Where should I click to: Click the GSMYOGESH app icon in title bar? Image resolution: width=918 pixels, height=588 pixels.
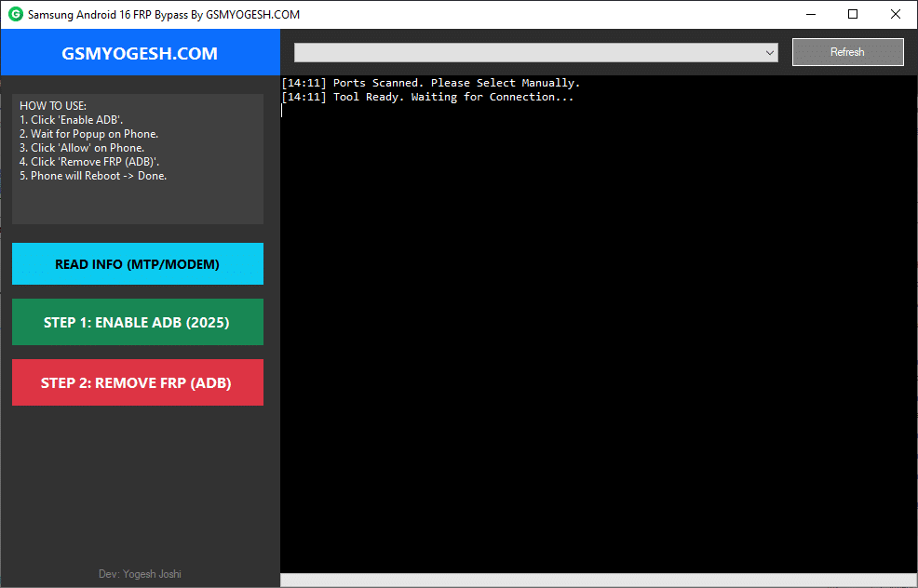(x=13, y=14)
